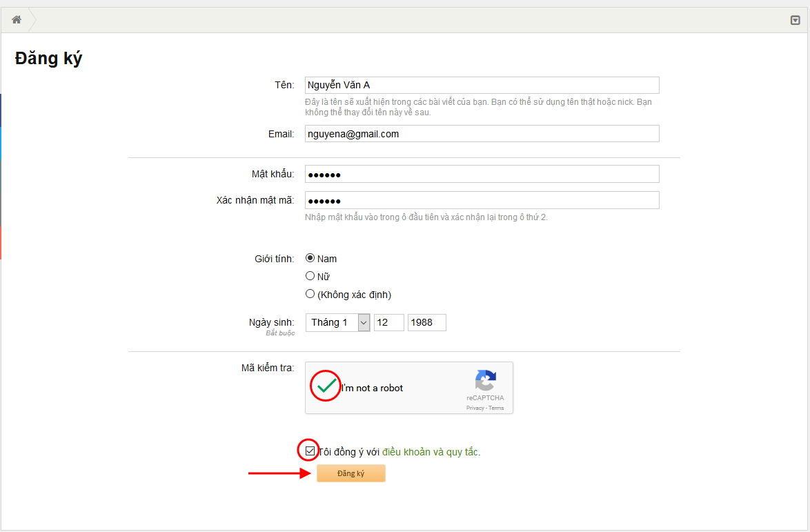Open the top-right dropdown arrow icon
Image resolution: width=810 pixels, height=532 pixels.
point(795,20)
